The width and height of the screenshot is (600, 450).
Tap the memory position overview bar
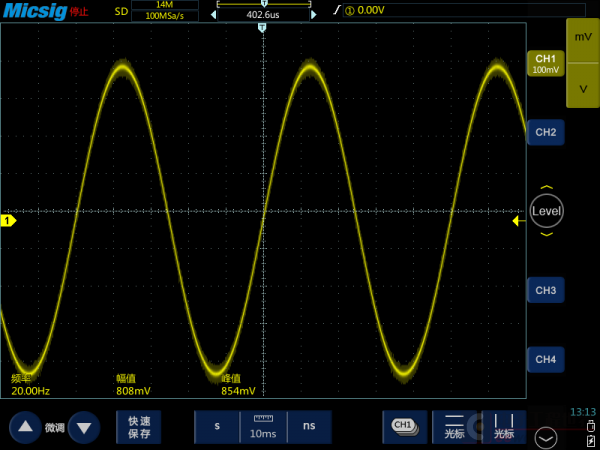click(x=264, y=4)
